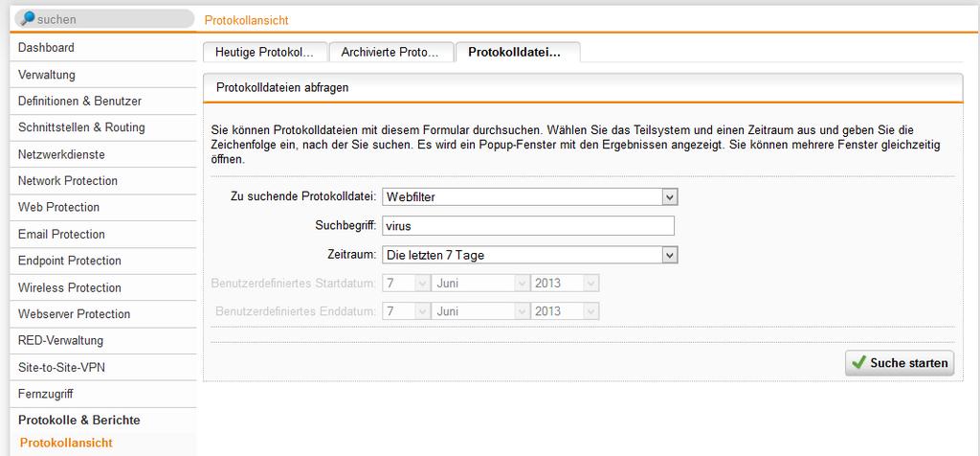
Task: Select the Protokolldateien tab
Action: pyautogui.click(x=517, y=53)
